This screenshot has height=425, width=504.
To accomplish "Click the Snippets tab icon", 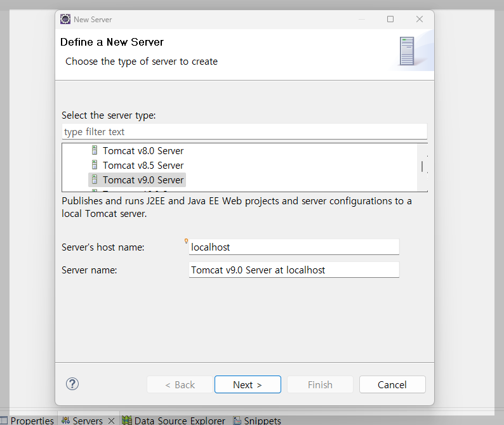I will click(x=237, y=421).
